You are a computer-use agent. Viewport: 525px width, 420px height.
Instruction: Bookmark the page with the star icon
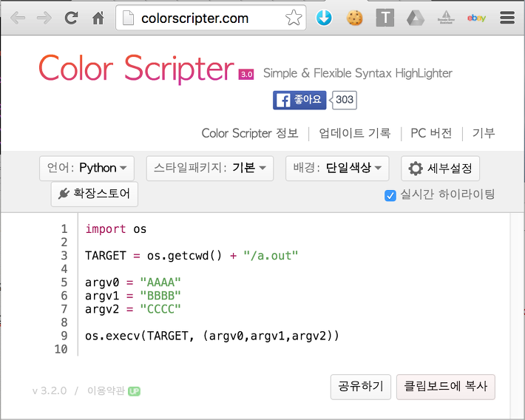tap(294, 18)
